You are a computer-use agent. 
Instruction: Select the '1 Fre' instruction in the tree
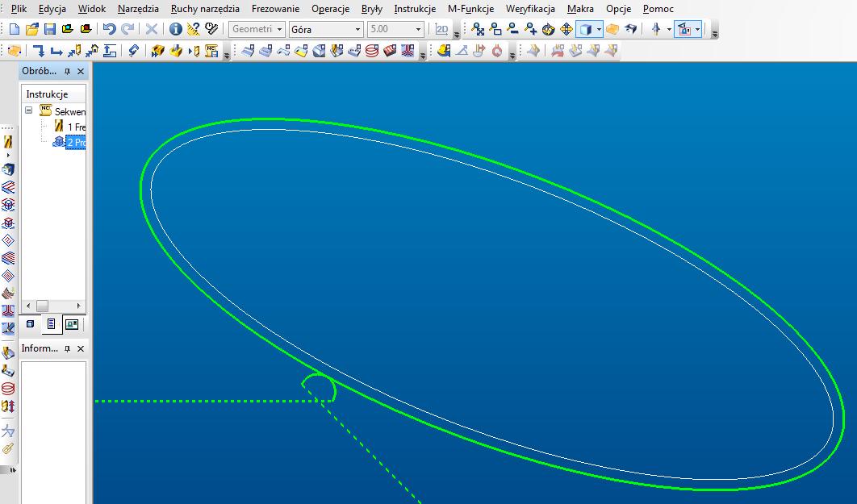coord(77,127)
